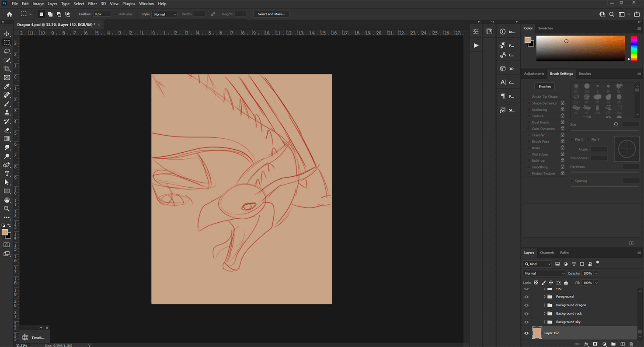The image size is (644, 347).
Task: Switch to the Paths tab
Action: (564, 252)
